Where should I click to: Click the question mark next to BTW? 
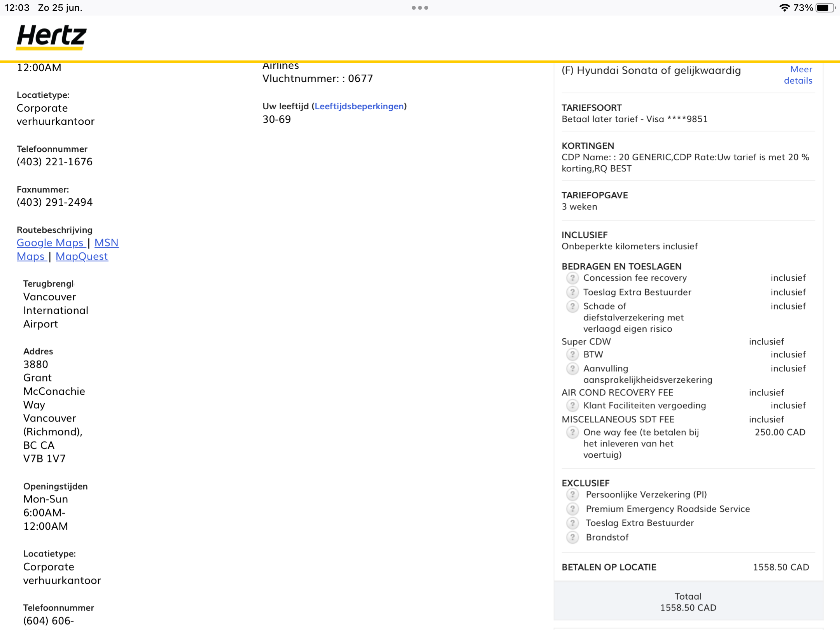pyautogui.click(x=572, y=354)
